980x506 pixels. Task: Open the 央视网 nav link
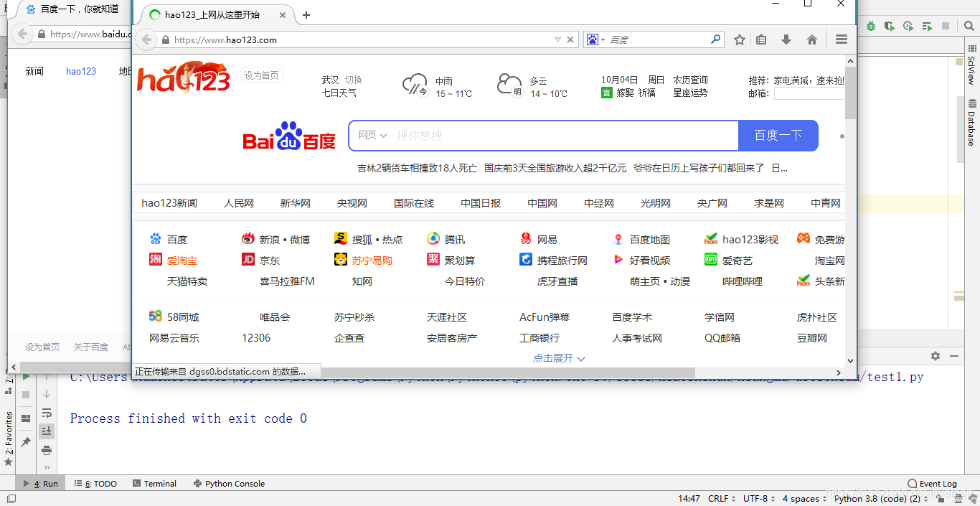(352, 203)
